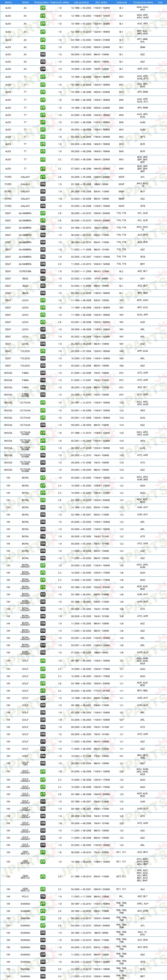The height and width of the screenshot is (980, 167).
Task: Click the 47kW / 64KM power cell
Action: 101,279
